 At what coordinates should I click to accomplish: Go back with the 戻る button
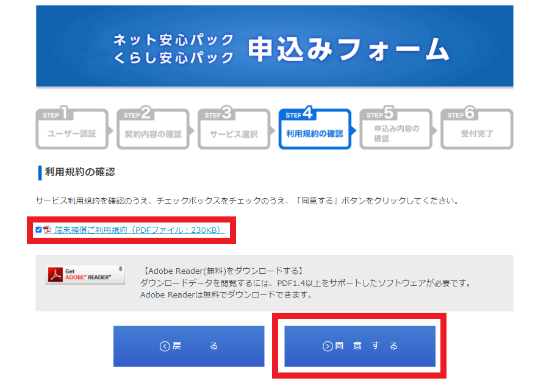188,346
